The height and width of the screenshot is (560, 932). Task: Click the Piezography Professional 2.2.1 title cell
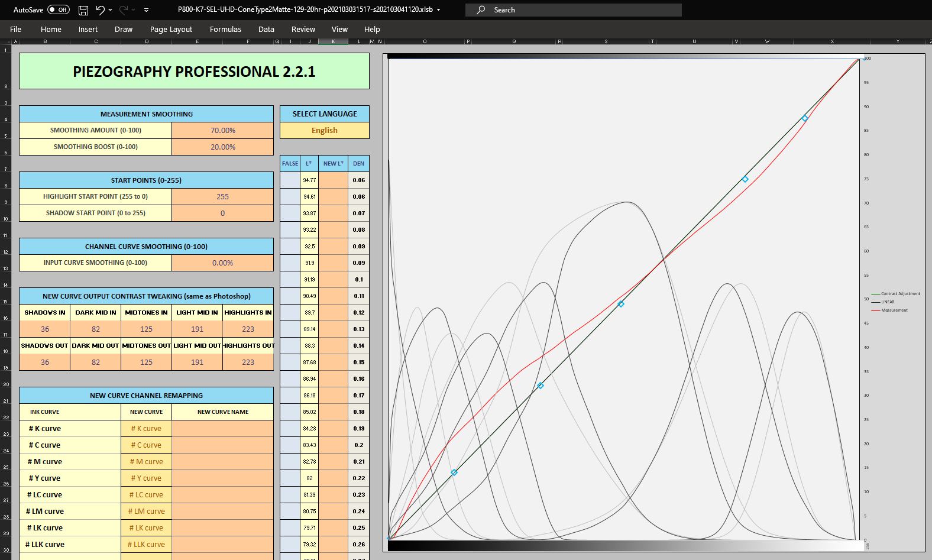(x=194, y=72)
